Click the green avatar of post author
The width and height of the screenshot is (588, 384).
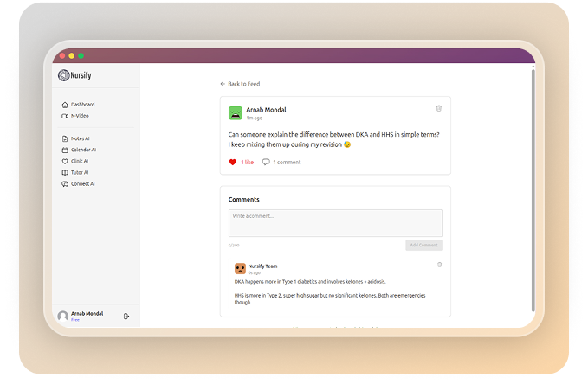coord(236,113)
